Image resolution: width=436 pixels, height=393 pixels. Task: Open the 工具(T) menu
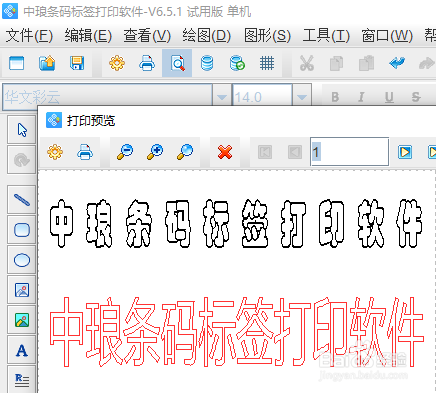(326, 35)
